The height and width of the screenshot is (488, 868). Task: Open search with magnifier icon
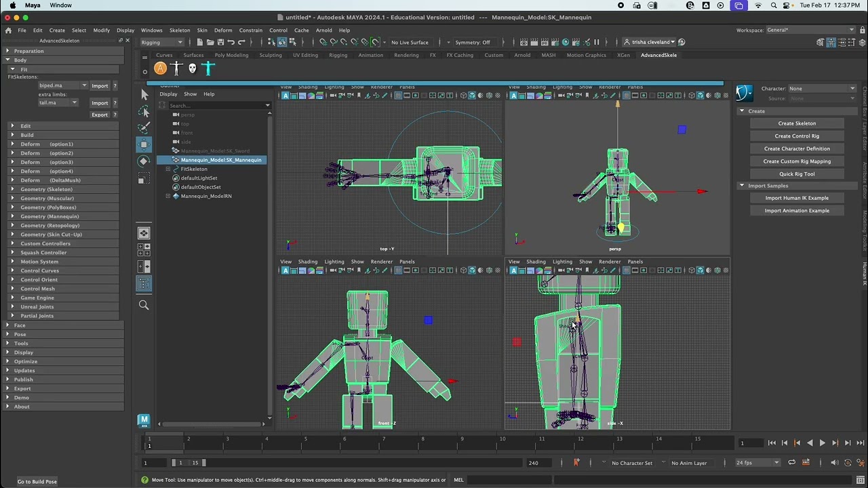click(x=144, y=306)
